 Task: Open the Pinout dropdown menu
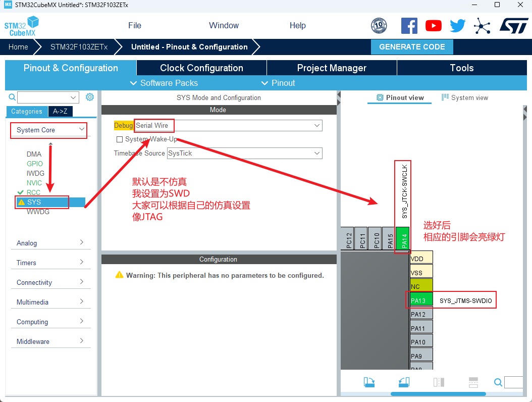(x=278, y=83)
